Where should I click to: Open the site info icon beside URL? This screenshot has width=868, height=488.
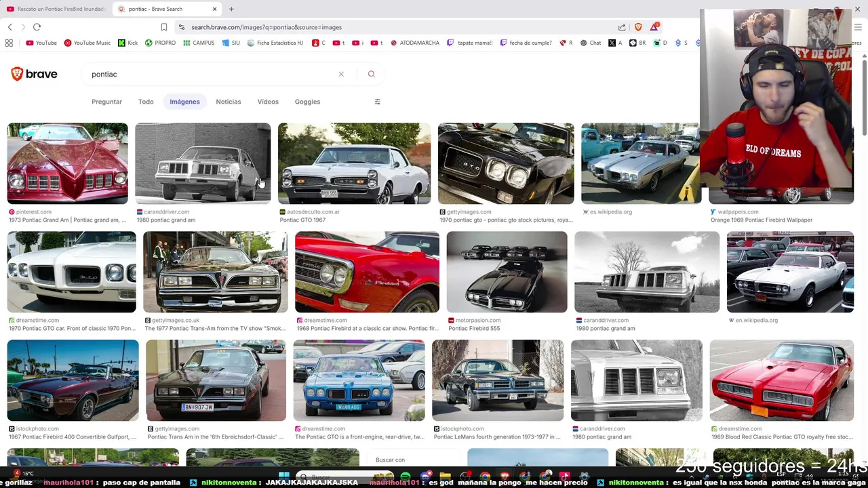tap(181, 27)
